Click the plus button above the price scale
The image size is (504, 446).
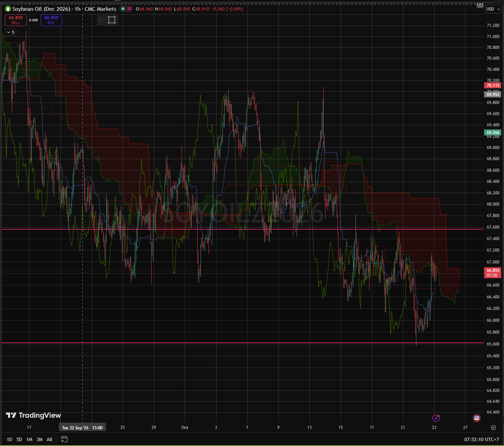480,5
